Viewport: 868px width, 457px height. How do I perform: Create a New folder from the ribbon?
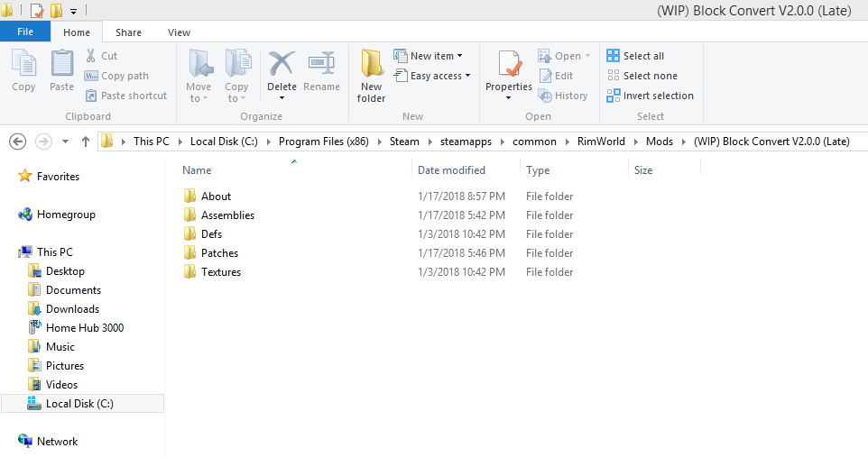371,76
